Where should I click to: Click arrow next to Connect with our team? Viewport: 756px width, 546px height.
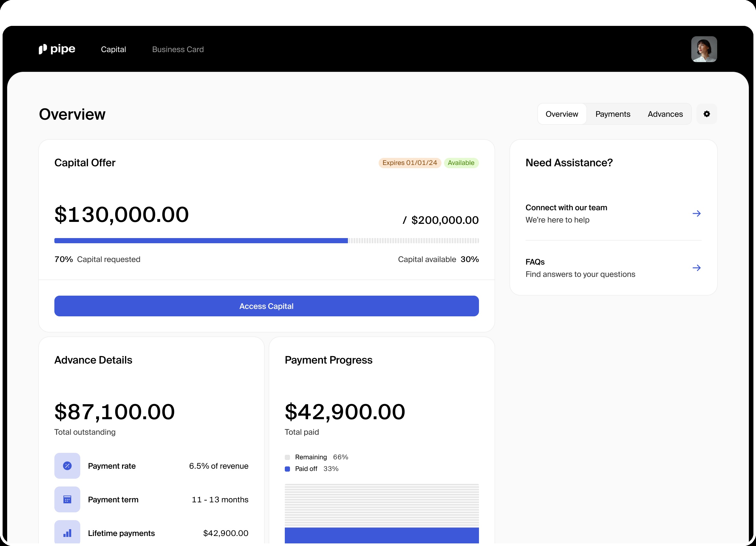click(x=696, y=213)
